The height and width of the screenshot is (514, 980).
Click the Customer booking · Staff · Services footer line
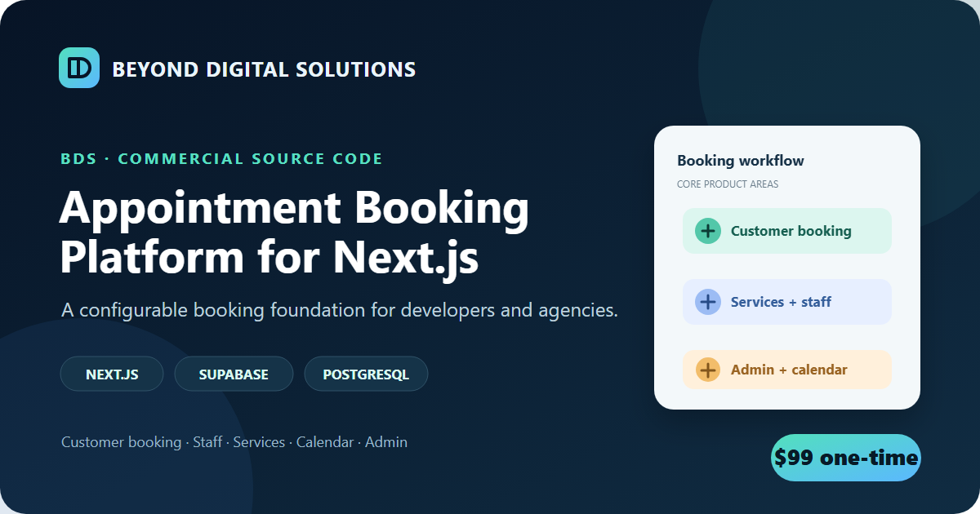click(234, 442)
